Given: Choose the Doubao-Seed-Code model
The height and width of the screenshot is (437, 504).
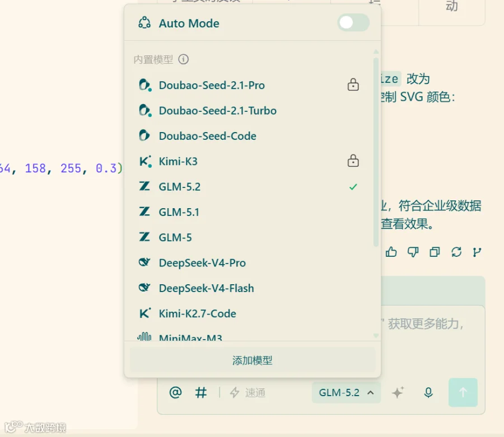Looking at the screenshot, I should pyautogui.click(x=249, y=136).
